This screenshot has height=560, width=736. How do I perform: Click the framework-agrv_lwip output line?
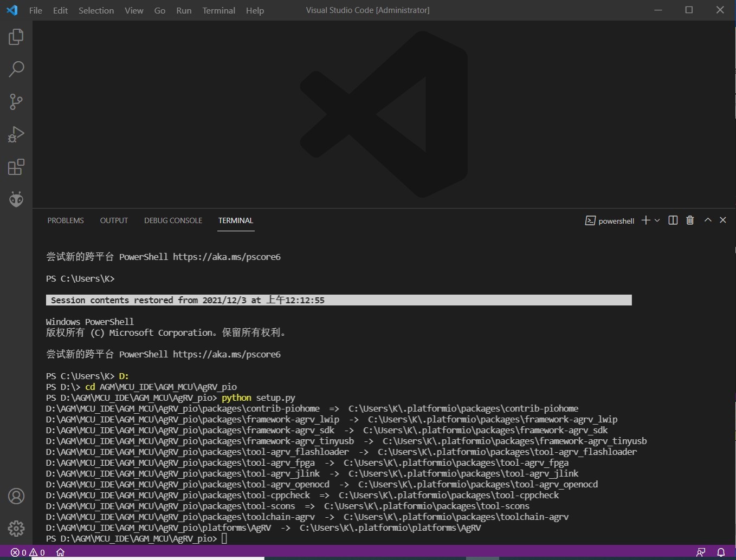(332, 419)
